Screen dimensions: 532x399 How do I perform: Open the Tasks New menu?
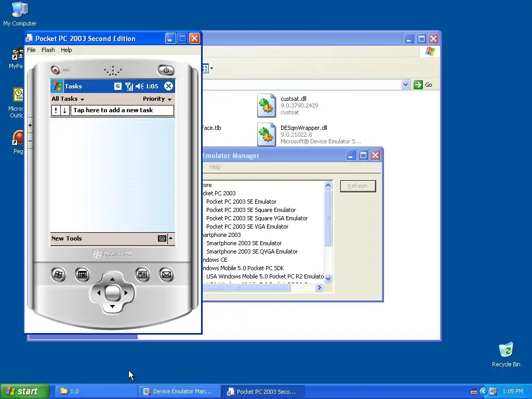point(57,238)
